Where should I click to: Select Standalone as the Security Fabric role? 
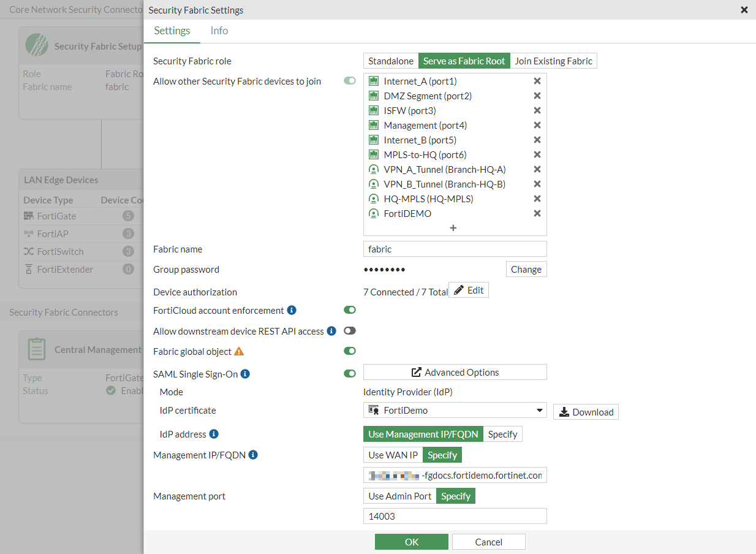coord(390,61)
